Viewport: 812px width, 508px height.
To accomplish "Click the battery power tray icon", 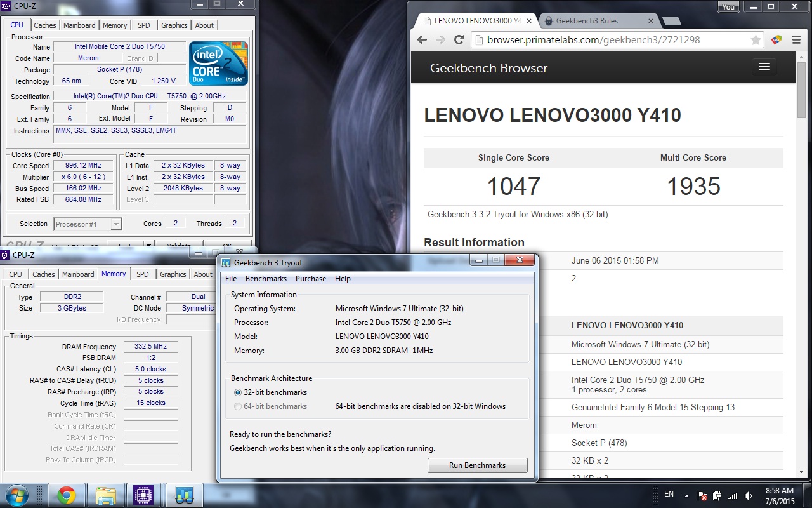I will click(x=717, y=496).
